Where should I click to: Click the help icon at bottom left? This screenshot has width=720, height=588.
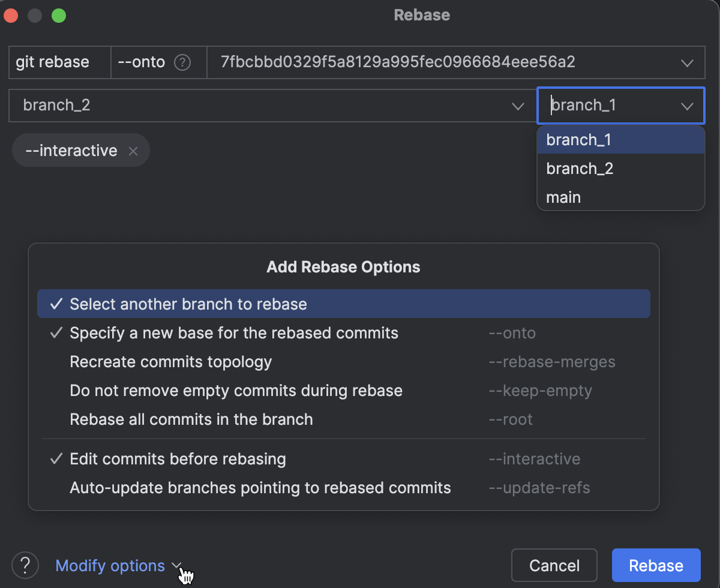[25, 565]
